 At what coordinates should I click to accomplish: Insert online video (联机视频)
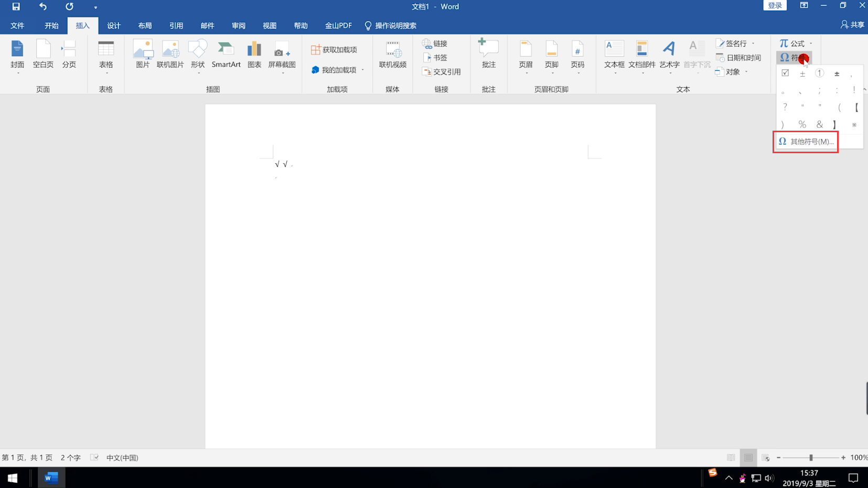pos(392,55)
